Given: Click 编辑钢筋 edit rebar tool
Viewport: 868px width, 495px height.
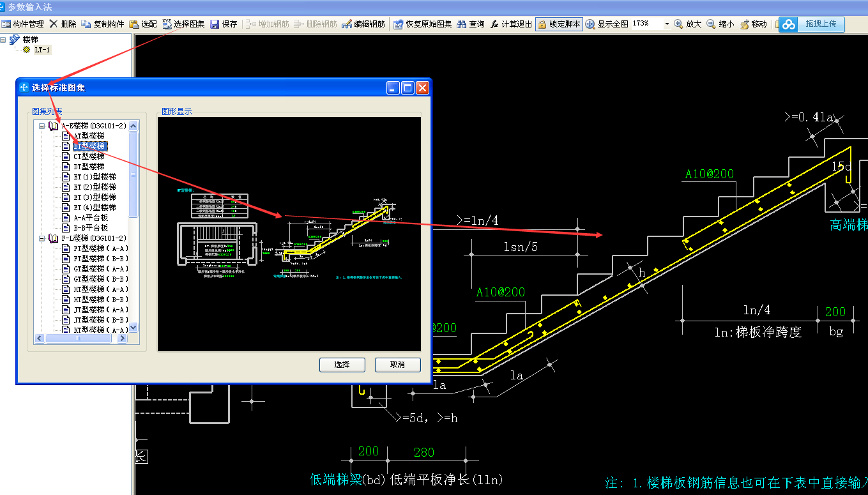Looking at the screenshot, I should click(363, 24).
